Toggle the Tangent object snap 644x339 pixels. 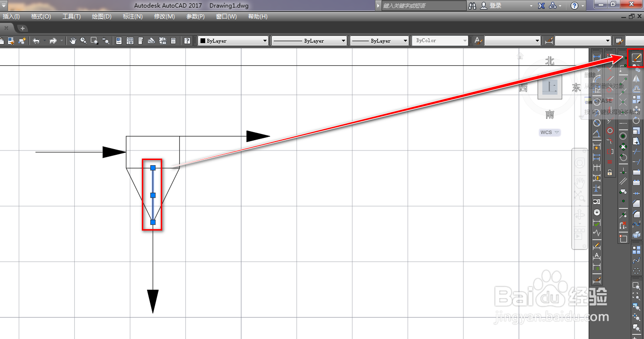pos(623,158)
